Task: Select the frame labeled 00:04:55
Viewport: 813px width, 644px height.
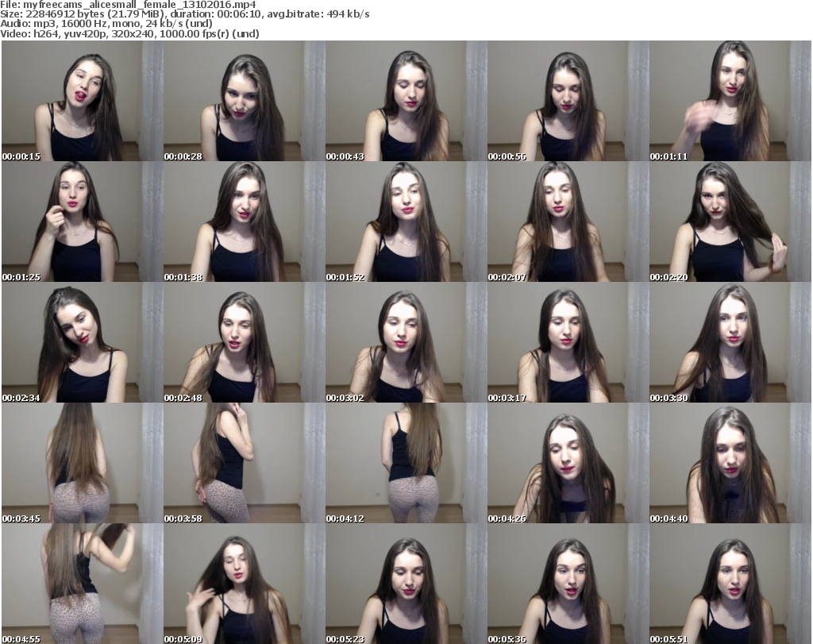Action: [x=82, y=584]
